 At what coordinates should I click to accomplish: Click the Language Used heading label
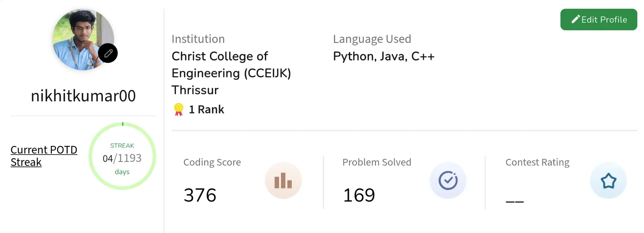(x=372, y=39)
